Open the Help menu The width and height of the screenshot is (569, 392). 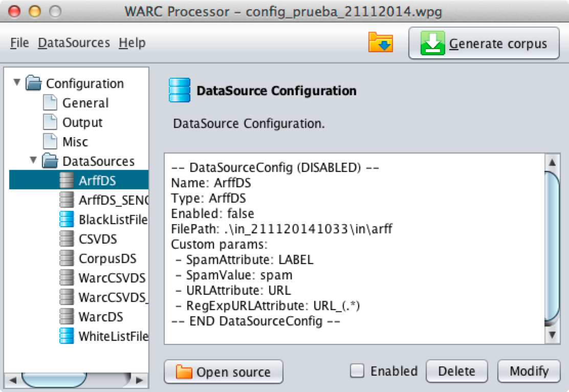click(x=132, y=43)
